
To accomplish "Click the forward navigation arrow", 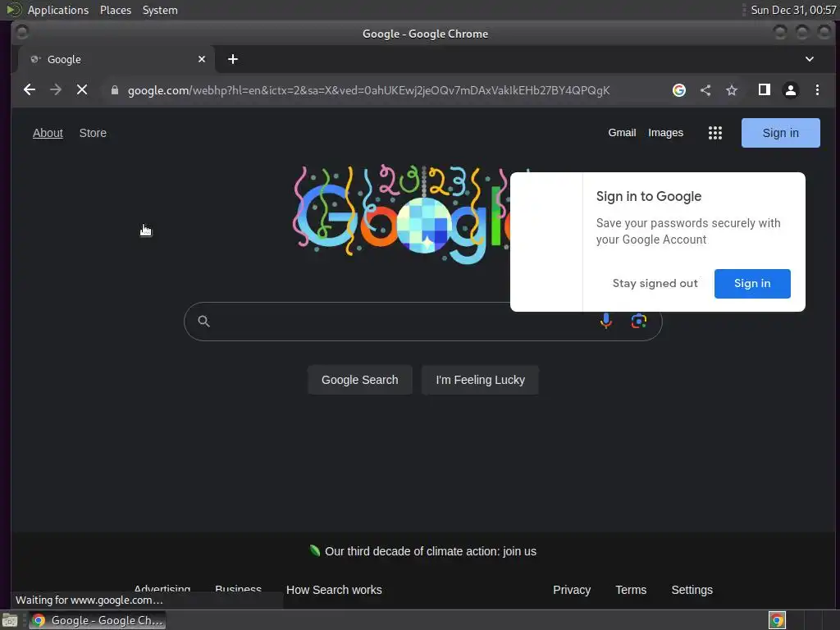I will 56,90.
